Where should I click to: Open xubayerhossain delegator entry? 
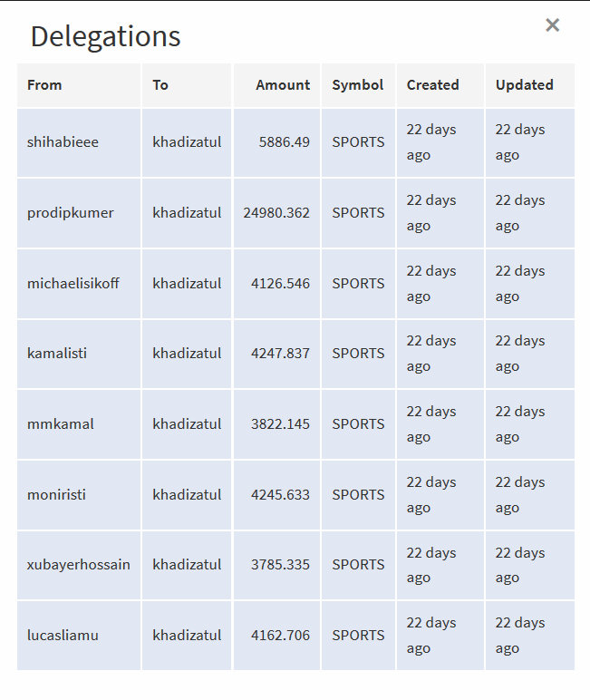(78, 565)
